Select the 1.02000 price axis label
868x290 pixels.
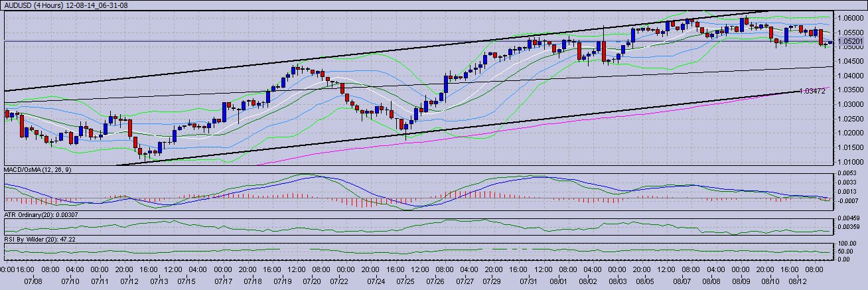point(851,133)
